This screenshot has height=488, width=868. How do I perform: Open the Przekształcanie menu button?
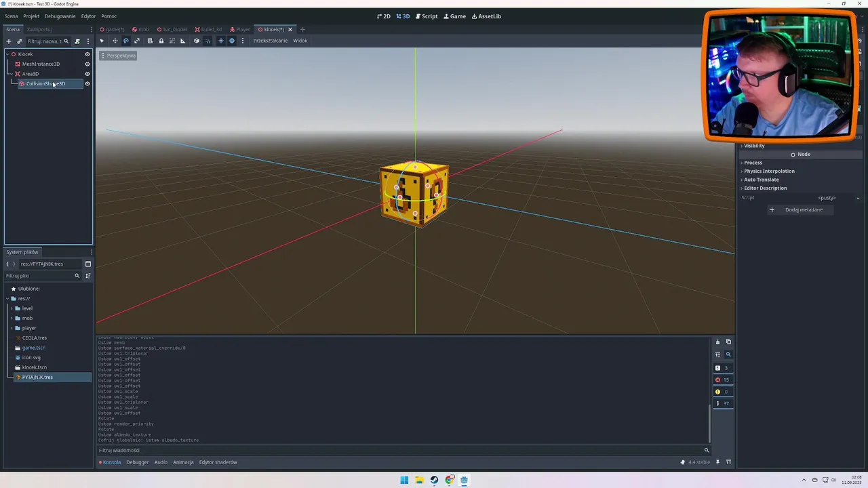(271, 41)
